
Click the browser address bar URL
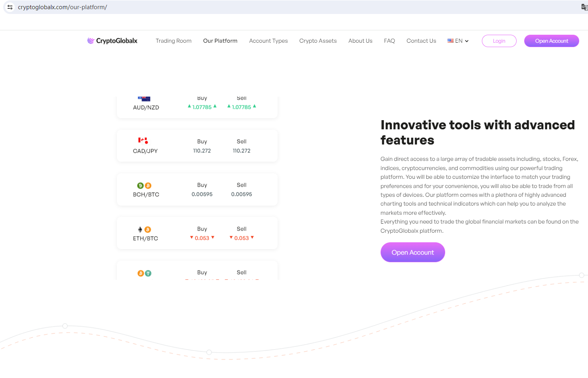[63, 7]
